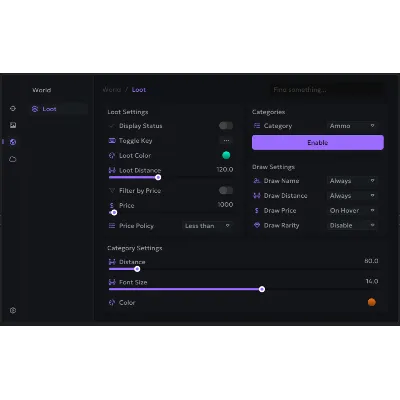Click the purple Enable button
Screen dimensions: 400x400
tap(318, 143)
